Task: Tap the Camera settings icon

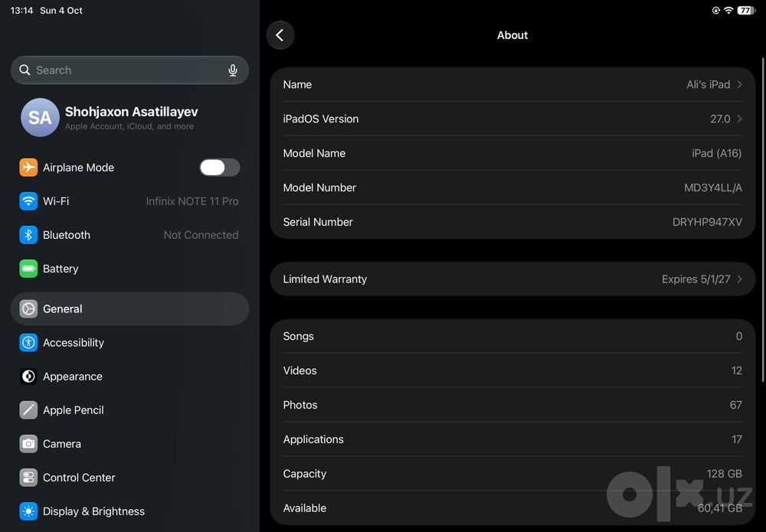Action: [28, 444]
